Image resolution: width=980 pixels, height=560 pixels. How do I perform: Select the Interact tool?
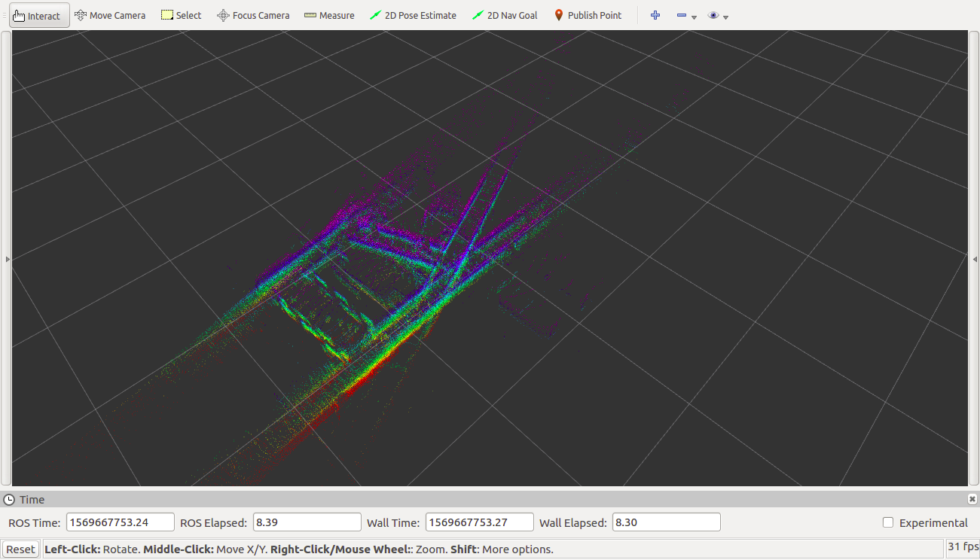point(38,14)
